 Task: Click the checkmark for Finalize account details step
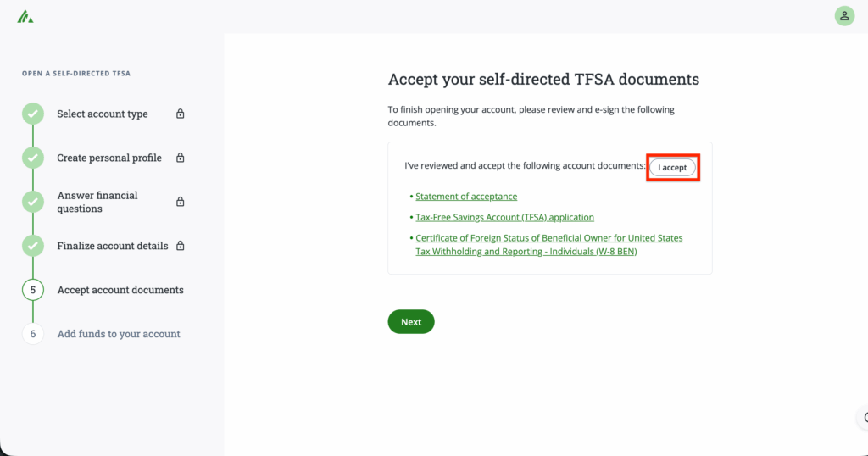(x=33, y=246)
